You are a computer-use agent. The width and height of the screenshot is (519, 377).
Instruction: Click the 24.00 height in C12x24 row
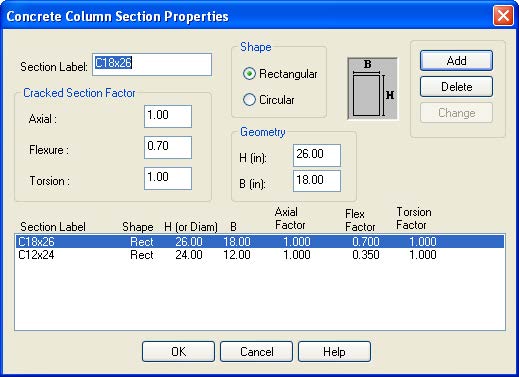(x=189, y=255)
